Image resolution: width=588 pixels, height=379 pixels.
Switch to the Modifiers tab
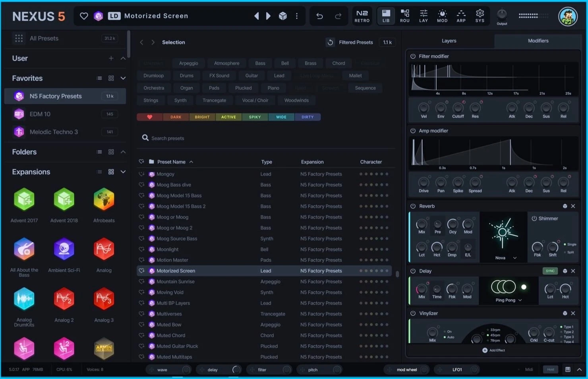pyautogui.click(x=538, y=41)
